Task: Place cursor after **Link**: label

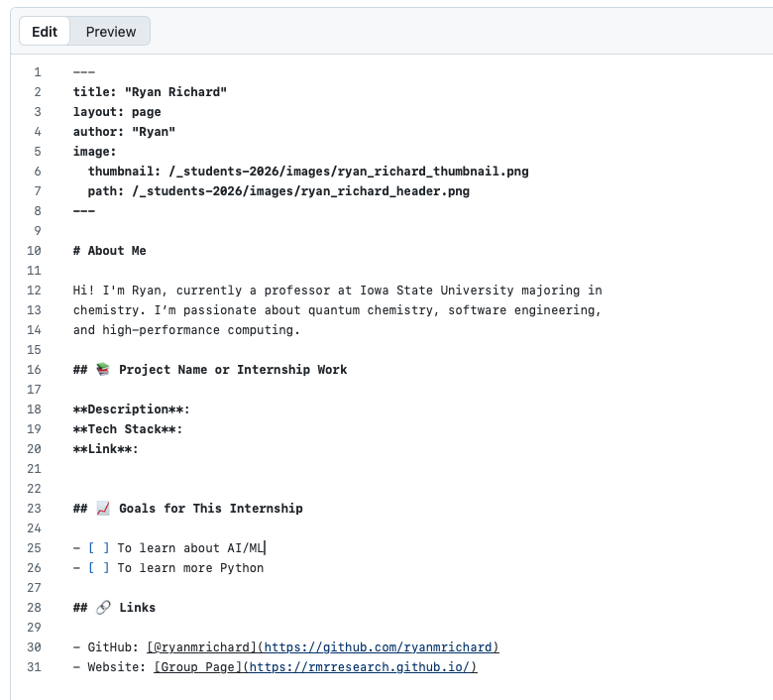Action: click(140, 449)
